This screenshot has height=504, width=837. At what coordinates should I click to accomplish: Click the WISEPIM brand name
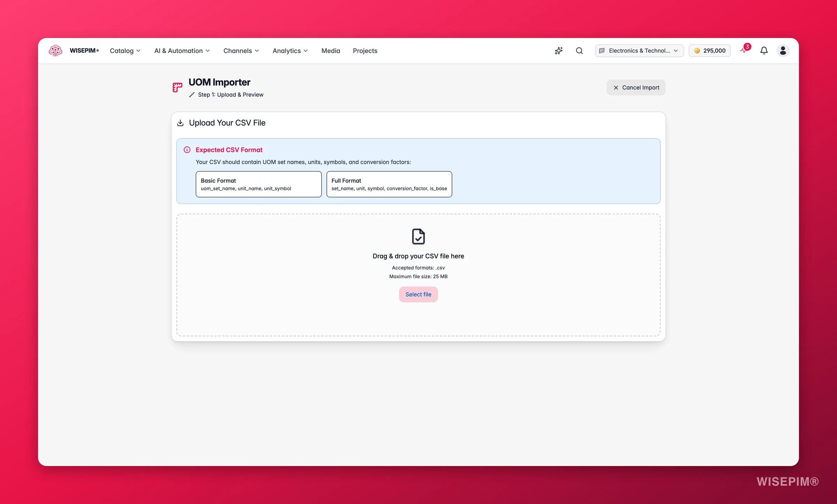click(x=84, y=51)
